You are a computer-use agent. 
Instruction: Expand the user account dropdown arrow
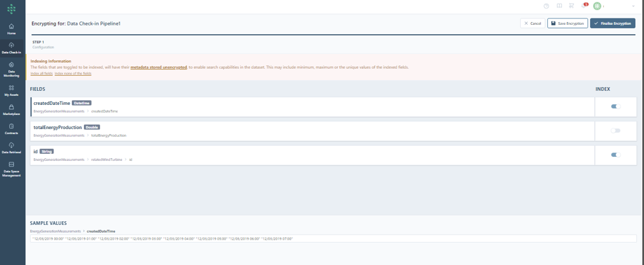click(x=633, y=6)
